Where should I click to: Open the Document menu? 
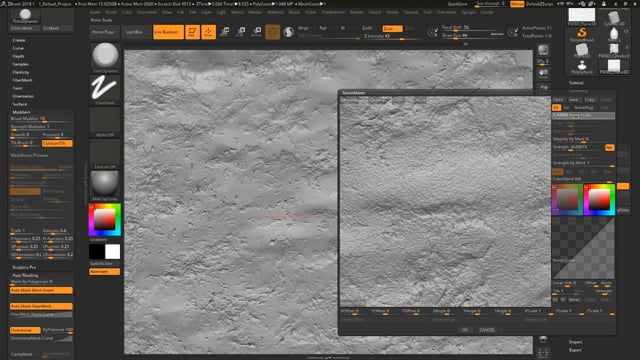tap(147, 12)
